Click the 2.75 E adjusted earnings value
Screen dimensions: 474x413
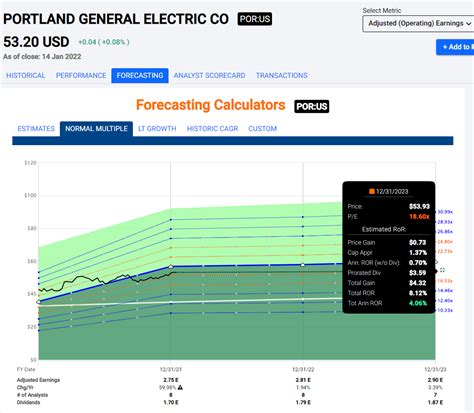click(x=171, y=380)
